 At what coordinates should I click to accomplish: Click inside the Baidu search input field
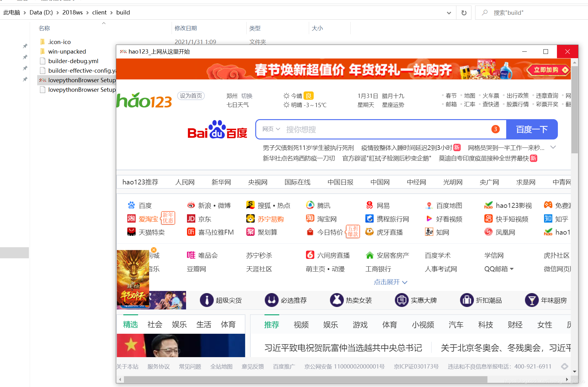click(369, 129)
